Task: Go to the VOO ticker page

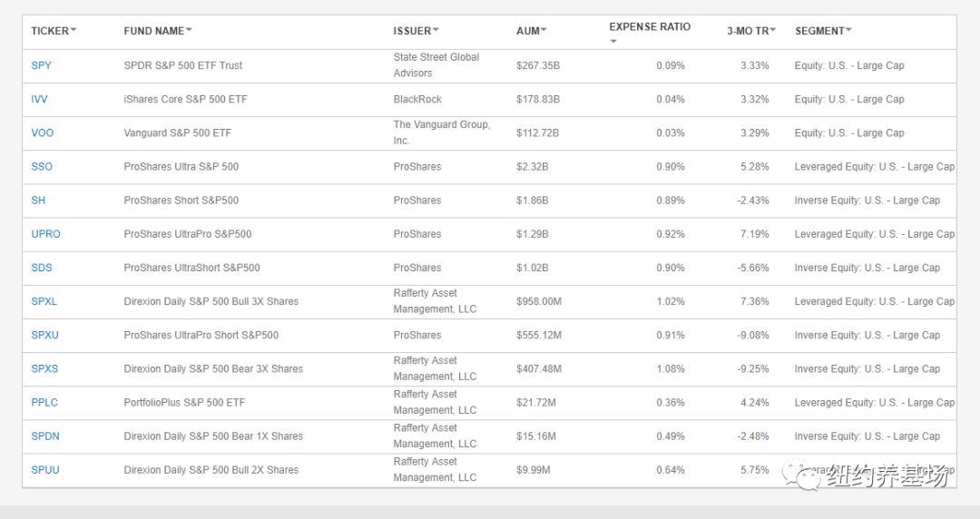Action: click(x=43, y=132)
